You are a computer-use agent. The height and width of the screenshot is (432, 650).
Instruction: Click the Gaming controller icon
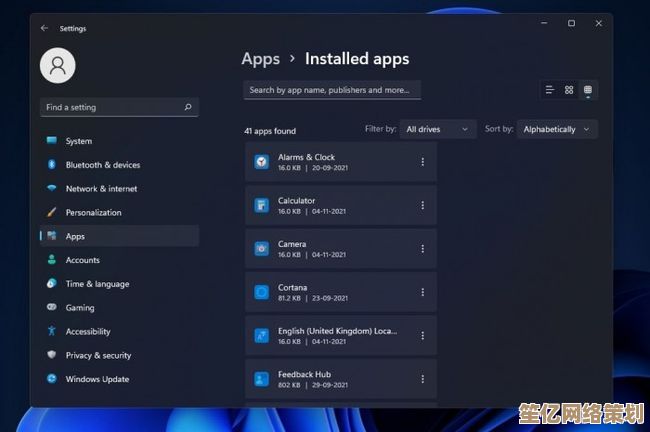click(52, 307)
